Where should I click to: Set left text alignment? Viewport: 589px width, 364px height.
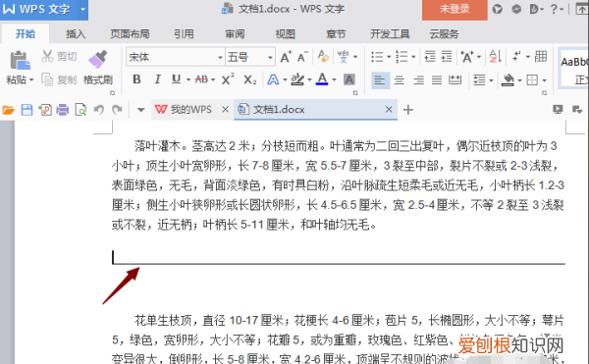(x=380, y=79)
